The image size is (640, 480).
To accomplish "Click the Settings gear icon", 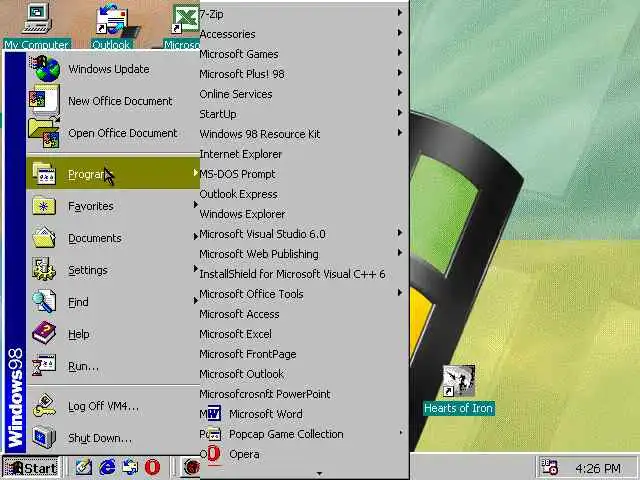I will [x=44, y=269].
